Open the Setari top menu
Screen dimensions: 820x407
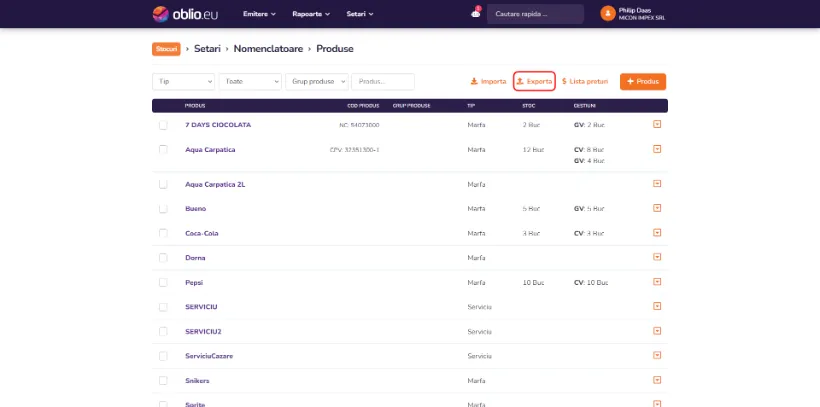pyautogui.click(x=360, y=14)
